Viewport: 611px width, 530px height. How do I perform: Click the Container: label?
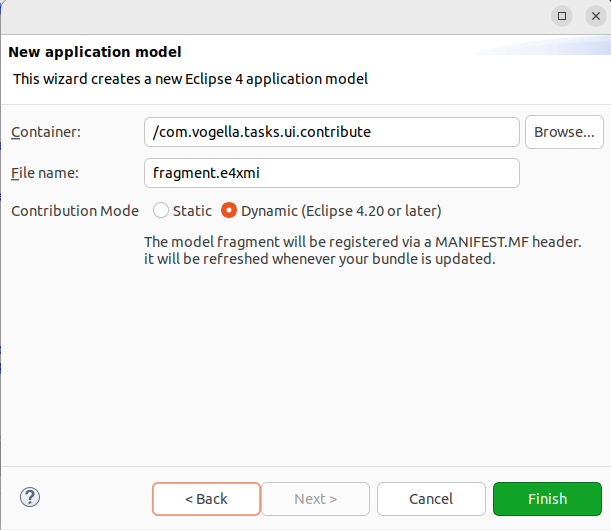tap(46, 132)
